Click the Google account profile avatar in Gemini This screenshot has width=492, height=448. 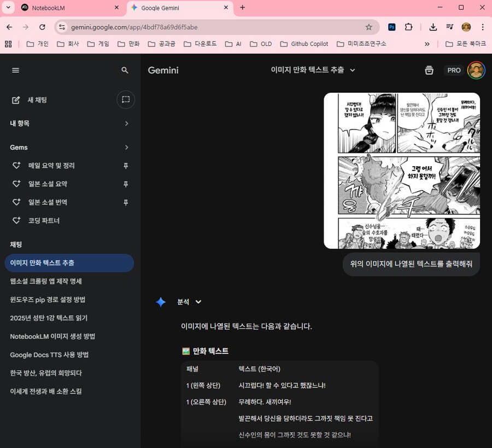pos(476,70)
